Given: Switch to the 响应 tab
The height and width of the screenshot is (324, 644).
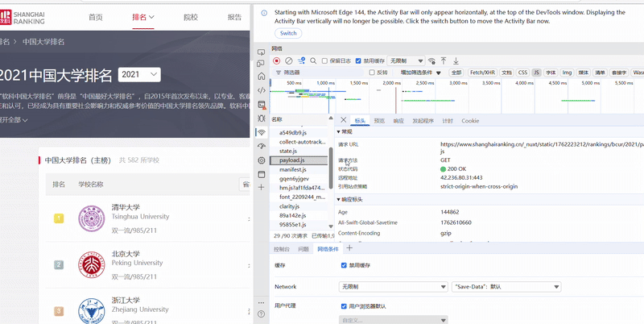Looking at the screenshot, I should coord(398,121).
